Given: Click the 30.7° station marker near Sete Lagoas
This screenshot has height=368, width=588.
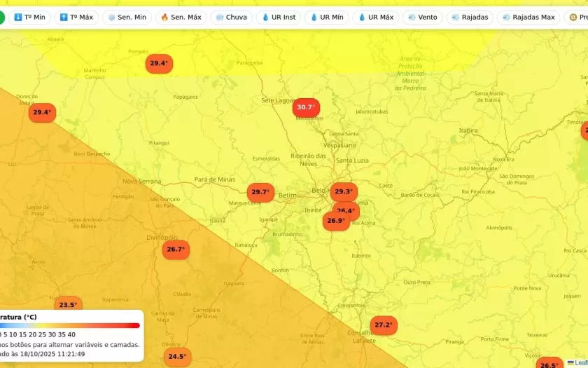Looking at the screenshot, I should click(306, 107).
